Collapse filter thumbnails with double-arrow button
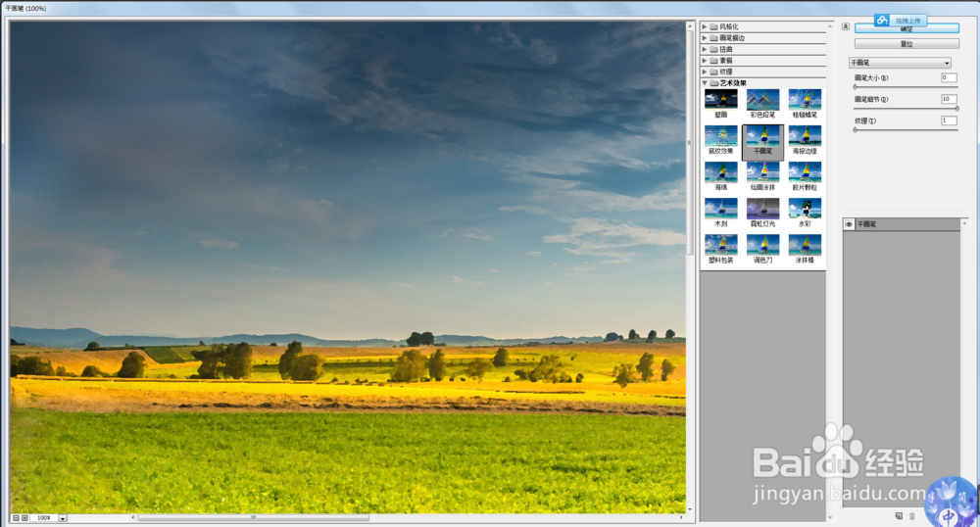Viewport: 980px width, 527px height. coord(846,26)
